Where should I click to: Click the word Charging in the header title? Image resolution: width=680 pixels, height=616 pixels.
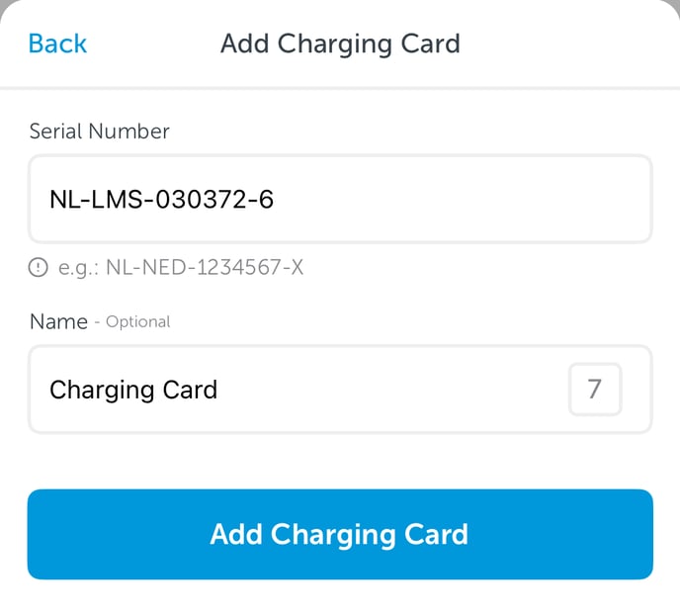(x=335, y=44)
